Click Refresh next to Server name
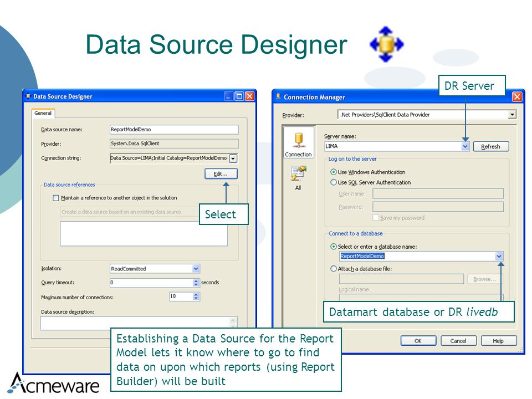The height and width of the screenshot is (399, 532). (x=490, y=146)
